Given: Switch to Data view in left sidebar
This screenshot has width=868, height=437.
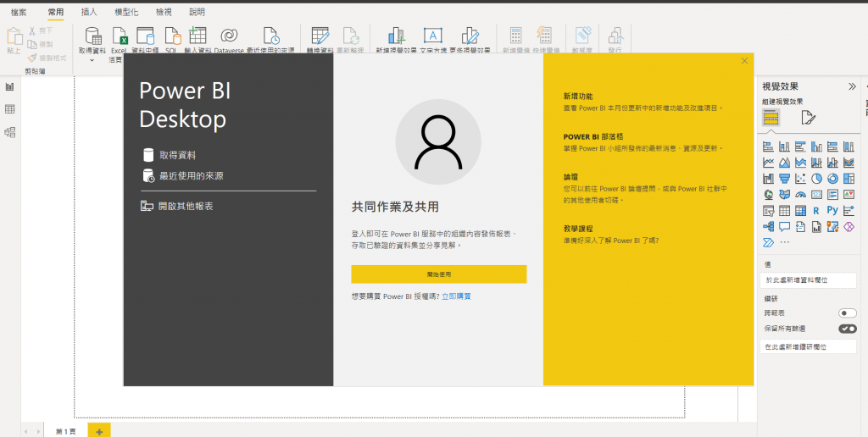Looking at the screenshot, I should pos(9,109).
